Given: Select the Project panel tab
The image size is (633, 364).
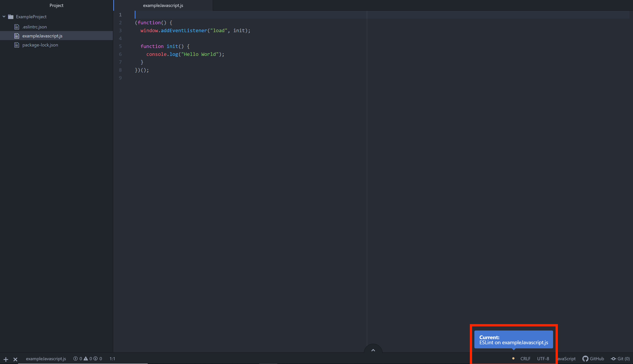Looking at the screenshot, I should click(56, 5).
